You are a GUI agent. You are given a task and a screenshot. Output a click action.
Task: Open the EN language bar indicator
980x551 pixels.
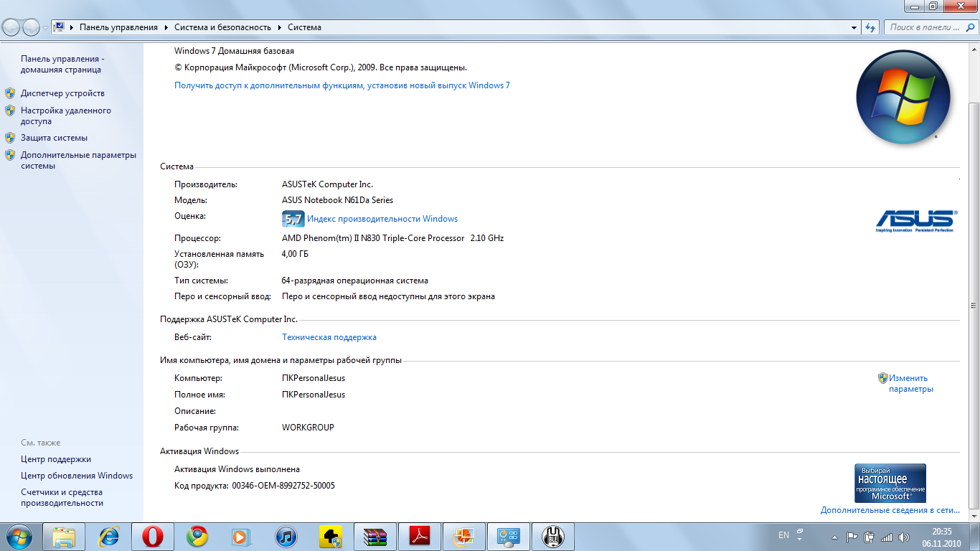click(x=783, y=535)
